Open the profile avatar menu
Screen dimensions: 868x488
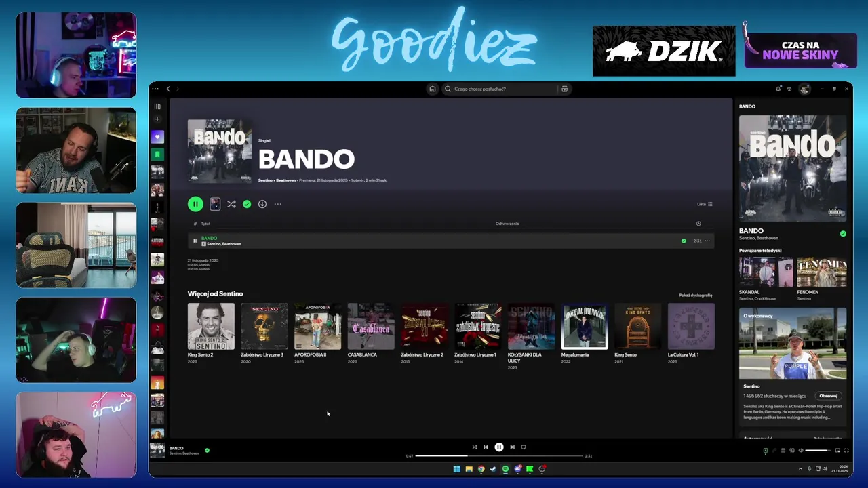coord(804,89)
